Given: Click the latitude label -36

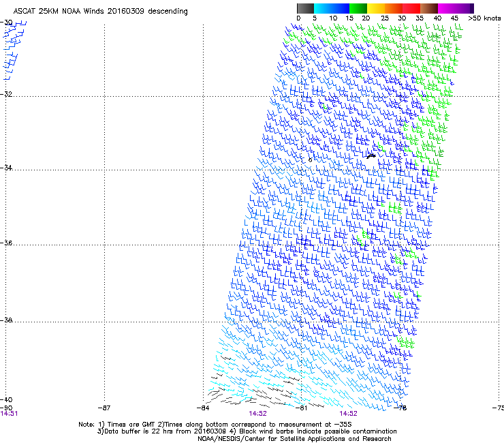Looking at the screenshot, I should pyautogui.click(x=6, y=243).
